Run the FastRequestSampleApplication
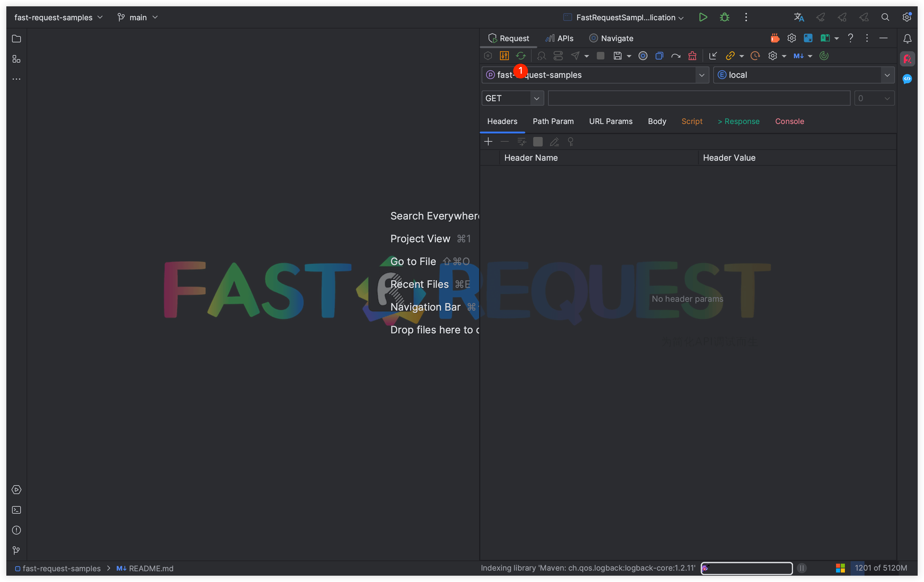The image size is (924, 582). tap(703, 17)
